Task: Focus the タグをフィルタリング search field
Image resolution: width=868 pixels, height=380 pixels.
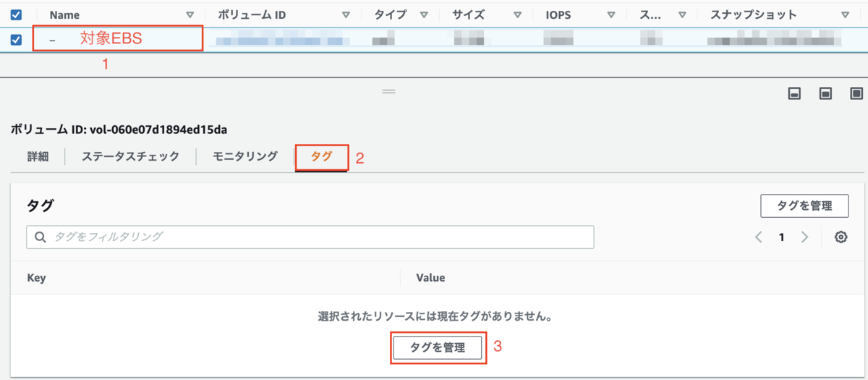Action: tap(310, 237)
